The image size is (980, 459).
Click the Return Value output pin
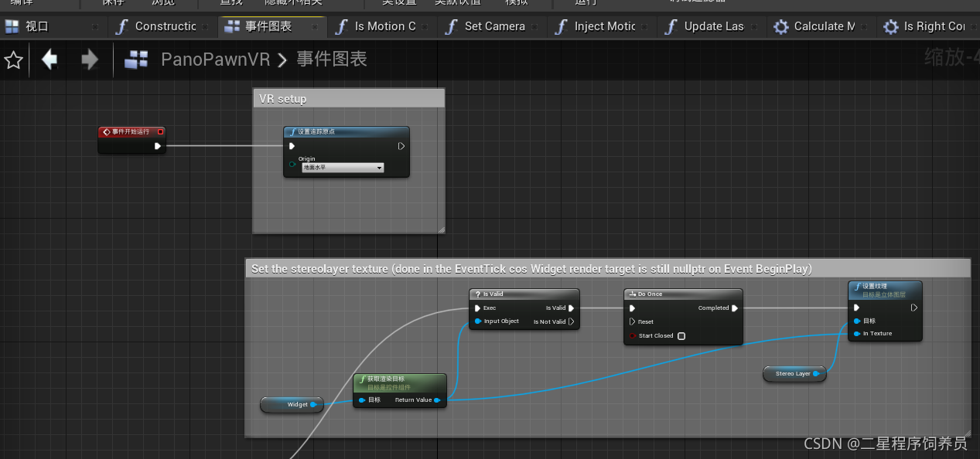[x=438, y=400]
